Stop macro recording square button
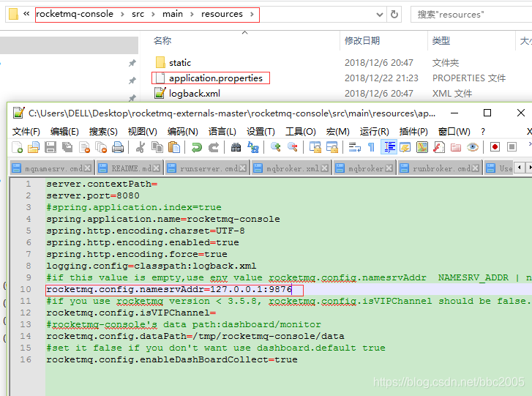 (x=512, y=147)
